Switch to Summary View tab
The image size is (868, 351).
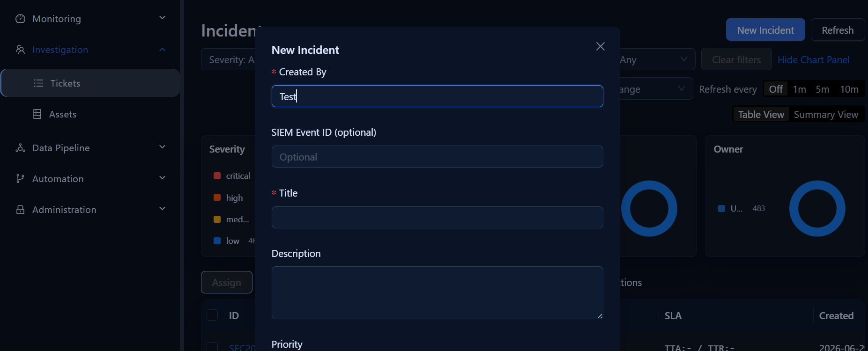tap(826, 115)
